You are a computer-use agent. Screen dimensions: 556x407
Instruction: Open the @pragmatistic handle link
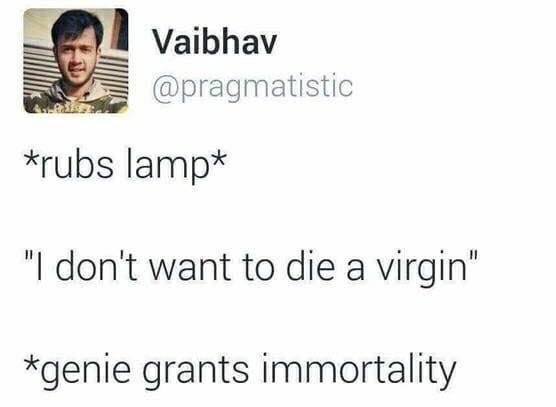(253, 87)
